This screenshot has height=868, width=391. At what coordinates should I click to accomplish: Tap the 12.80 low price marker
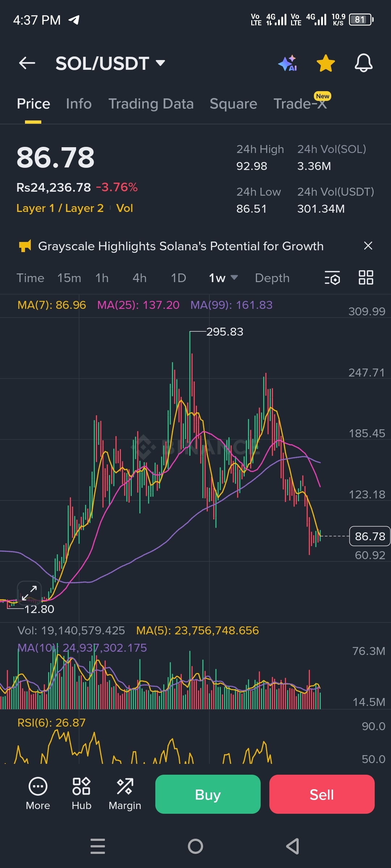(39, 609)
